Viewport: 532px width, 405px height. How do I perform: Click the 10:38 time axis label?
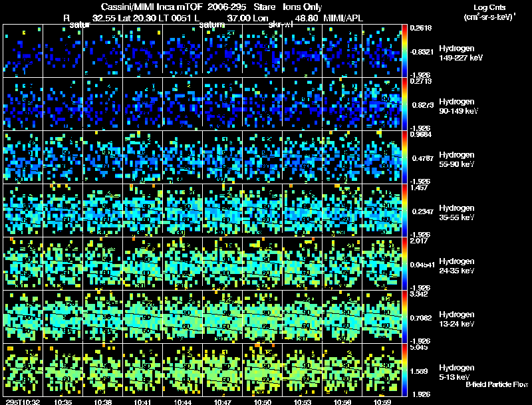click(x=103, y=402)
